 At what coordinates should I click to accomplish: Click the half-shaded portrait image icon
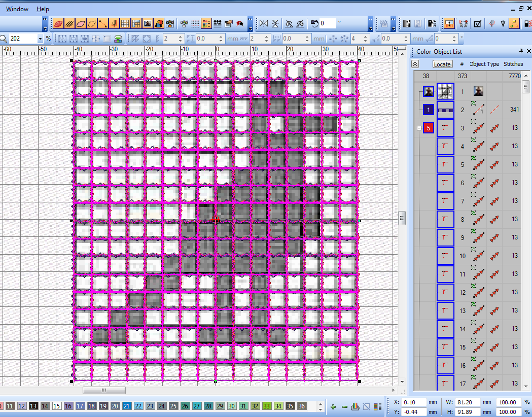pyautogui.click(x=407, y=24)
